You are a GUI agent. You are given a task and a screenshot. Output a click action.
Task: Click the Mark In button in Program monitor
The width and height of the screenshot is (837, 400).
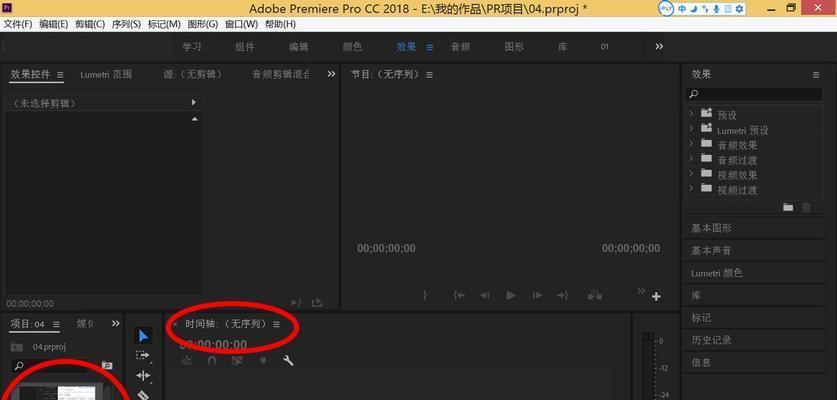pyautogui.click(x=425, y=295)
